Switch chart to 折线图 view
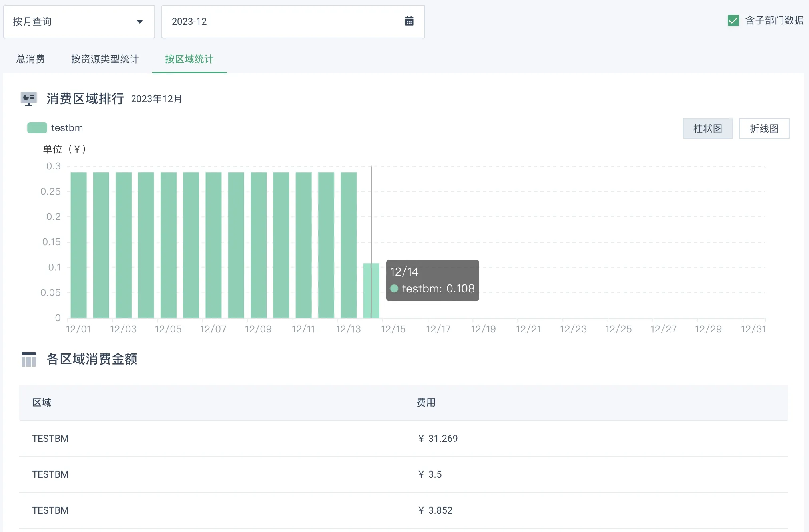The width and height of the screenshot is (809, 532). (764, 129)
